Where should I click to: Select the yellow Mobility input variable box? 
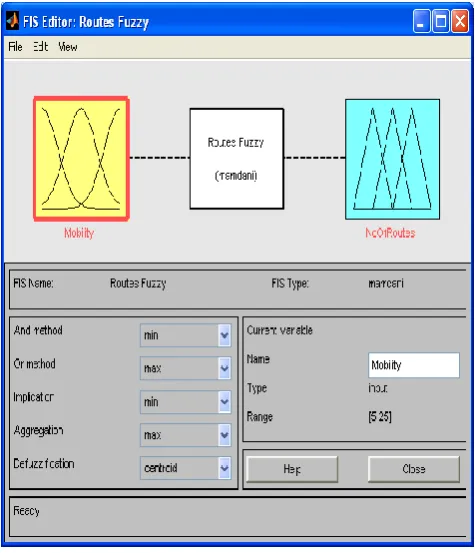point(81,159)
